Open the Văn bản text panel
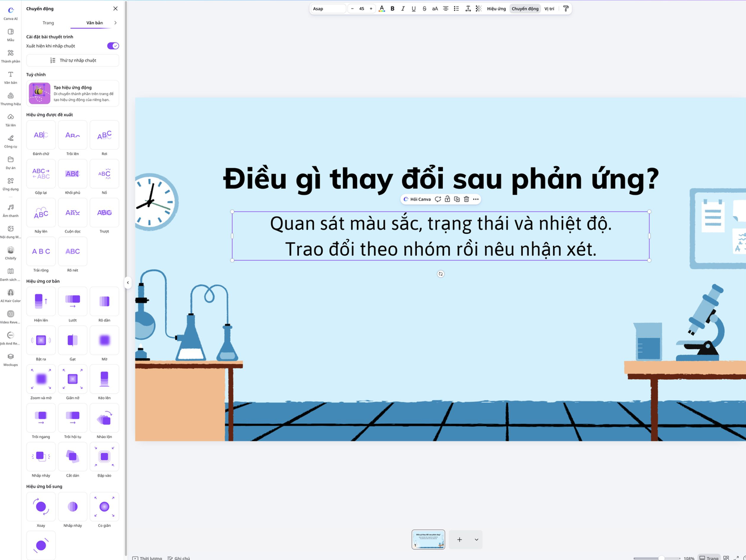This screenshot has height=560, width=746. (x=11, y=77)
